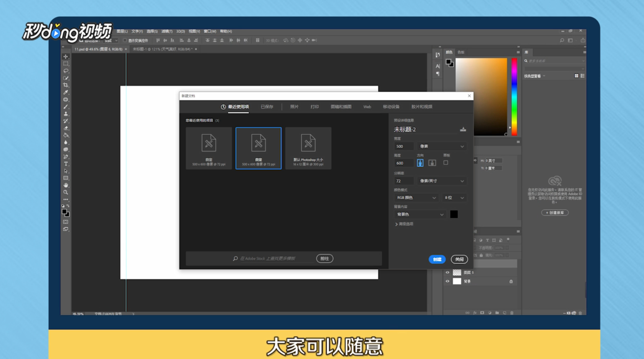Enable the 显示变换控件 checkbox
This screenshot has width=644, height=359.
(125, 40)
